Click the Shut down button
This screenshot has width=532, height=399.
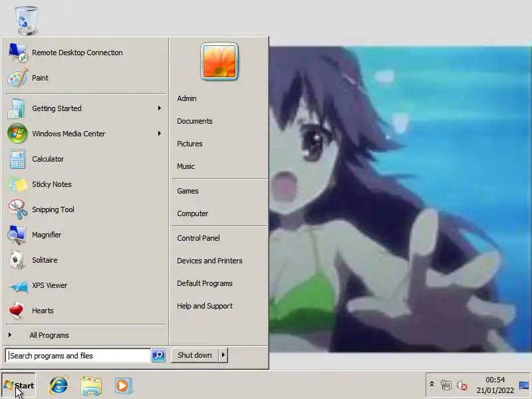click(x=195, y=355)
